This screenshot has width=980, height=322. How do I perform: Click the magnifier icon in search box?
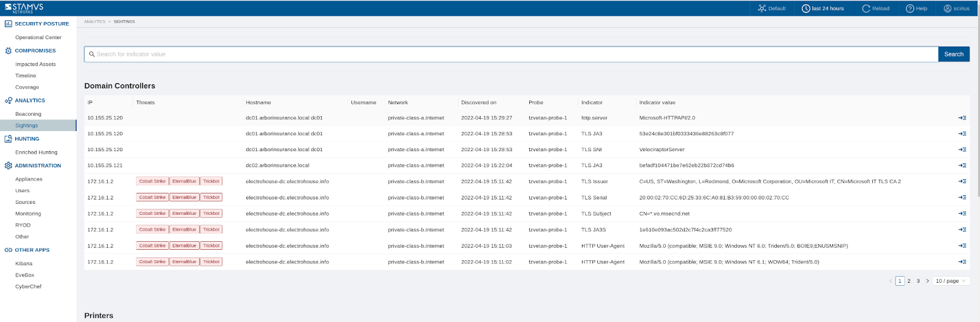click(92, 54)
